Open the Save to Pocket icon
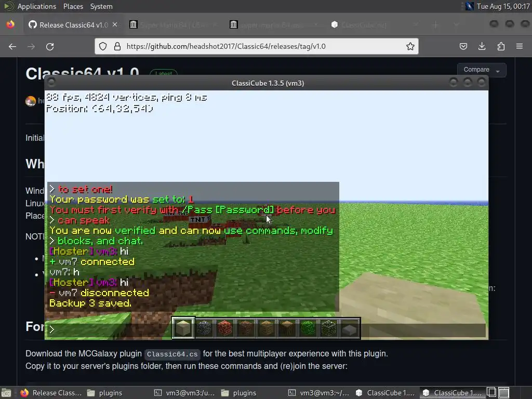 (x=463, y=46)
